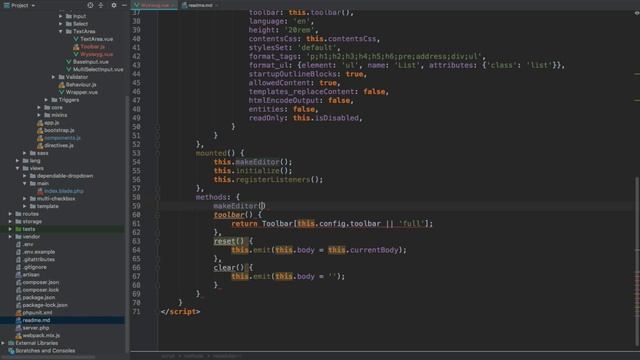
Task: Click the collapse all icon in Project header
Action: (101, 5)
